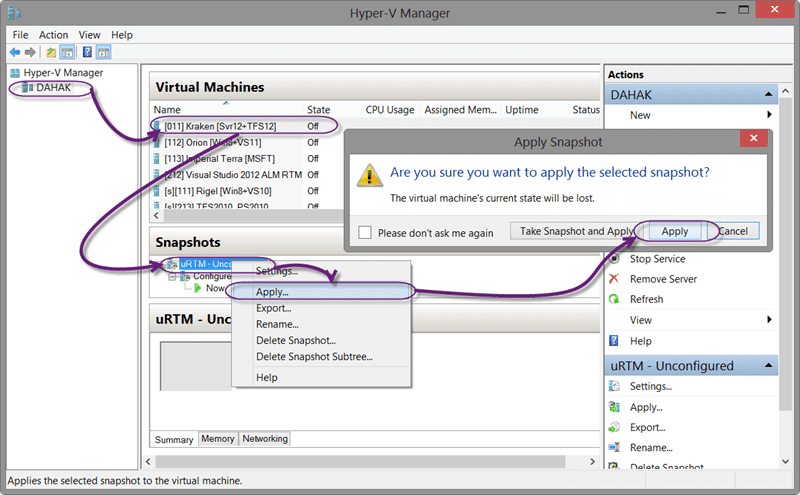Expand the View submenu in Actions pane
Image resolution: width=800 pixels, height=495 pixels.
pyautogui.click(x=769, y=320)
